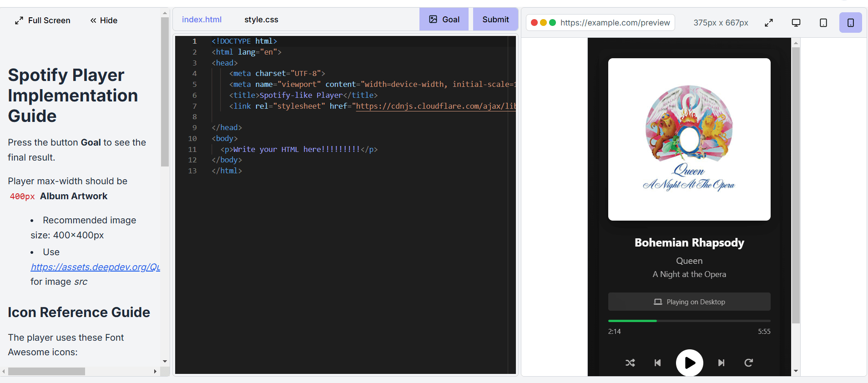Select mobile viewport icon
The image size is (868, 383).
pos(851,23)
